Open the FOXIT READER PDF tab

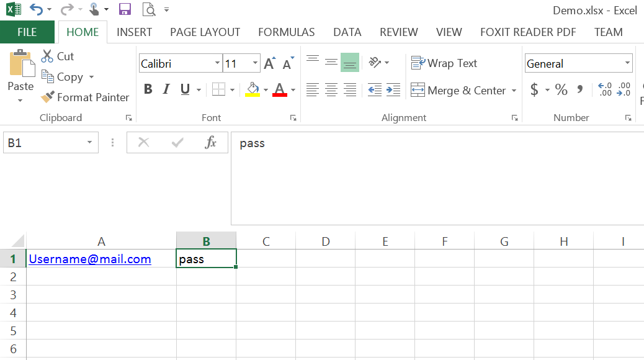(528, 32)
